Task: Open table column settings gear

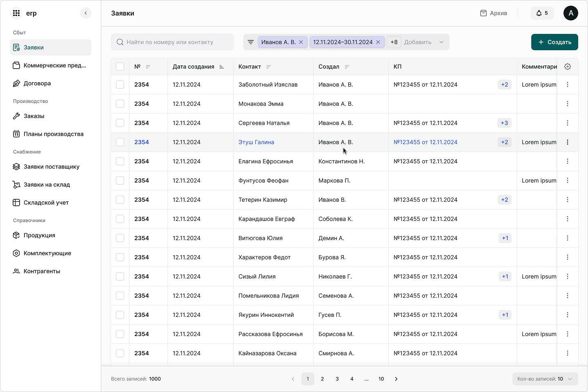Action: pyautogui.click(x=568, y=66)
